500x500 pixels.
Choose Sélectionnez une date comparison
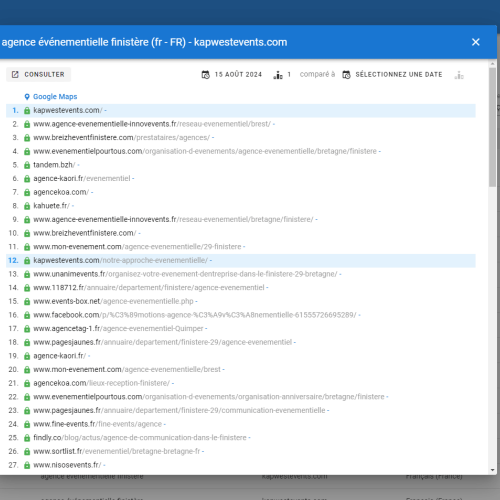(x=399, y=75)
